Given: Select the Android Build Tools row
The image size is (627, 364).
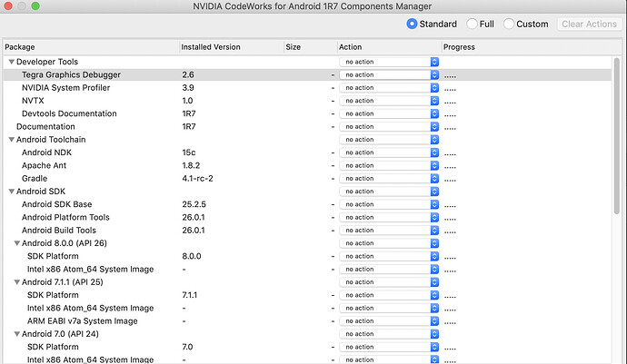Looking at the screenshot, I should point(307,231).
